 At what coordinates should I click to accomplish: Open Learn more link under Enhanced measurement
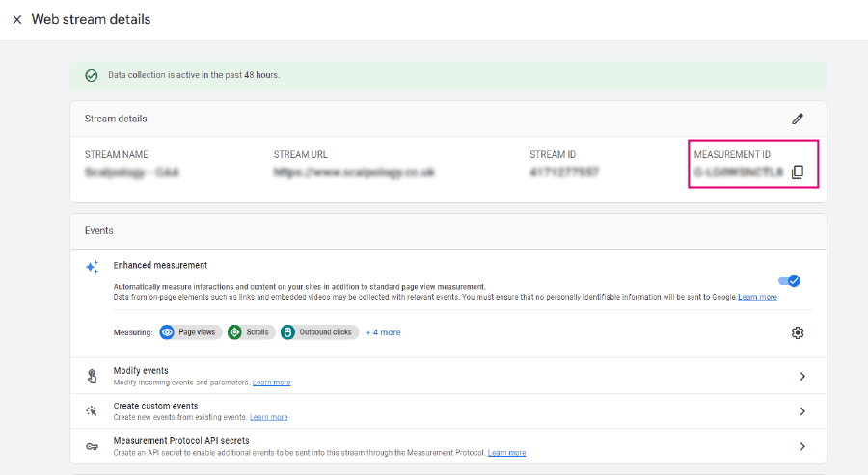pyautogui.click(x=757, y=297)
